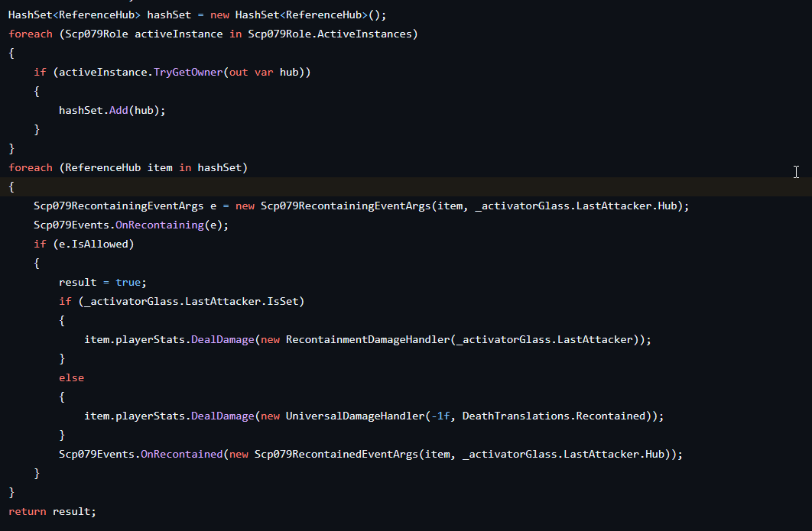Image resolution: width=812 pixels, height=531 pixels.
Task: Click 'DeathTranslations.Recontained' argument
Action: coord(554,416)
